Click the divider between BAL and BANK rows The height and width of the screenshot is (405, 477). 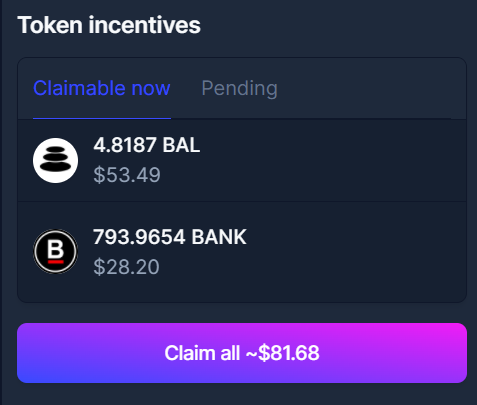point(242,201)
